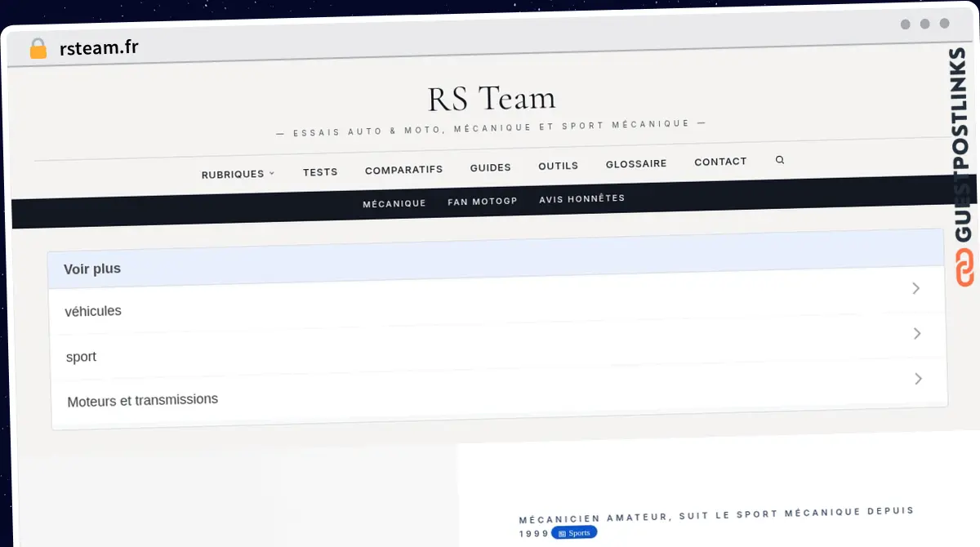Click chevron arrow beside véhicules

[x=915, y=288]
